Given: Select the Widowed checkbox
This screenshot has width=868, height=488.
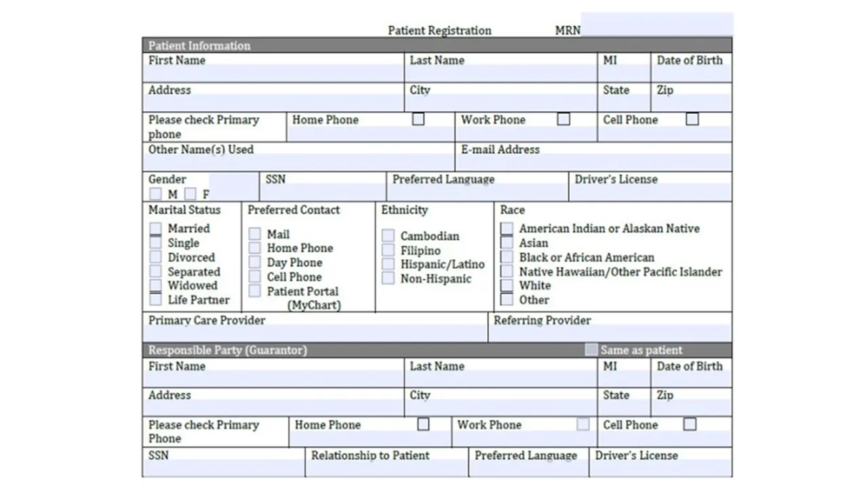Looking at the screenshot, I should click(156, 286).
